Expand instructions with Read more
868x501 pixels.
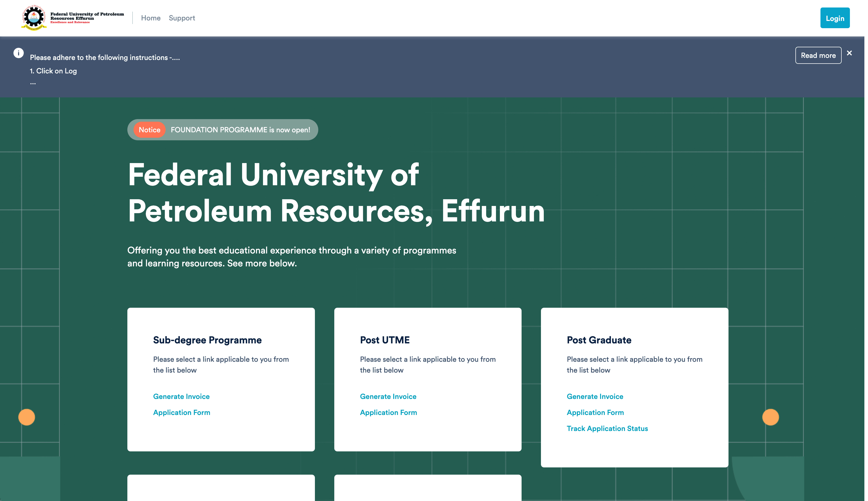(x=818, y=55)
